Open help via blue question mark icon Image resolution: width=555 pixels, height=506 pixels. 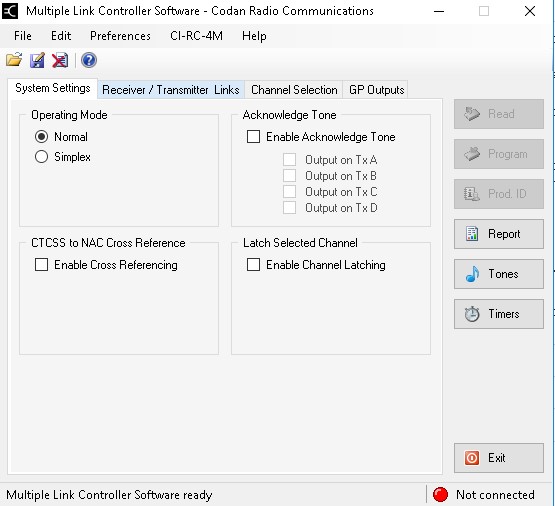tap(89, 60)
